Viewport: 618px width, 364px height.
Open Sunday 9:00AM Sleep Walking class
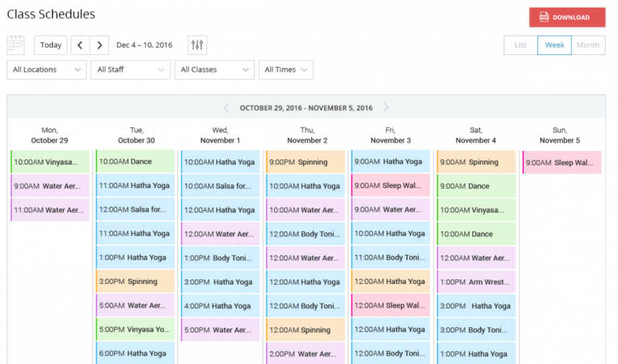[562, 163]
